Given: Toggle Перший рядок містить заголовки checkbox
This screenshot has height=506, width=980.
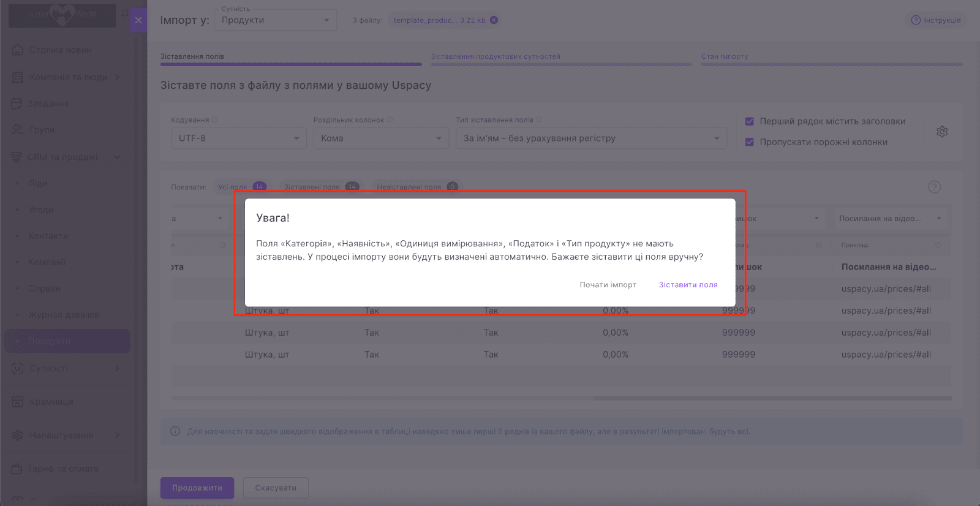Looking at the screenshot, I should tap(749, 121).
